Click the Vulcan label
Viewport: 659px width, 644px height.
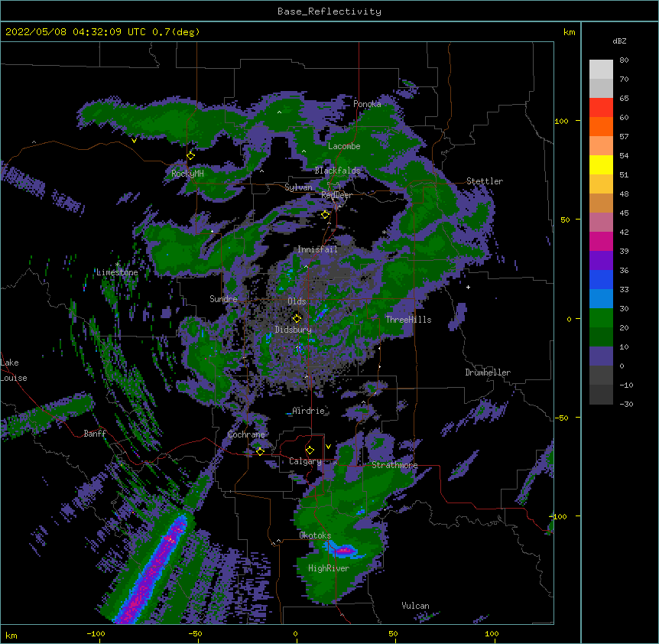[415, 606]
